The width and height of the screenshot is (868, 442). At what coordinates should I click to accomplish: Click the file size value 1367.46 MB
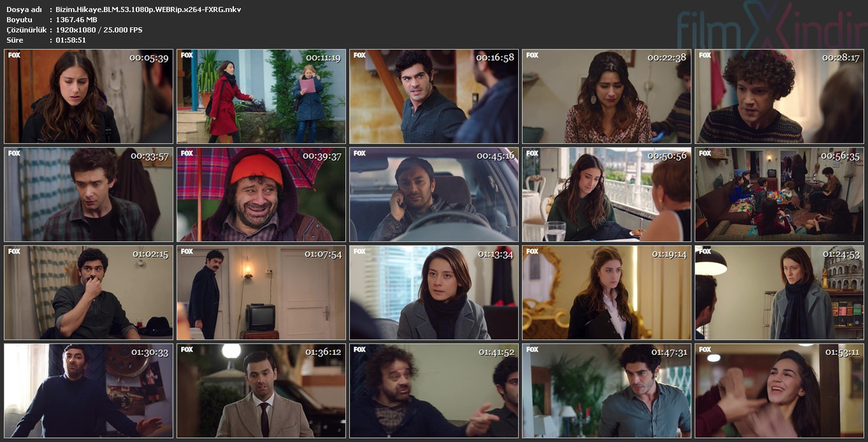coord(78,20)
